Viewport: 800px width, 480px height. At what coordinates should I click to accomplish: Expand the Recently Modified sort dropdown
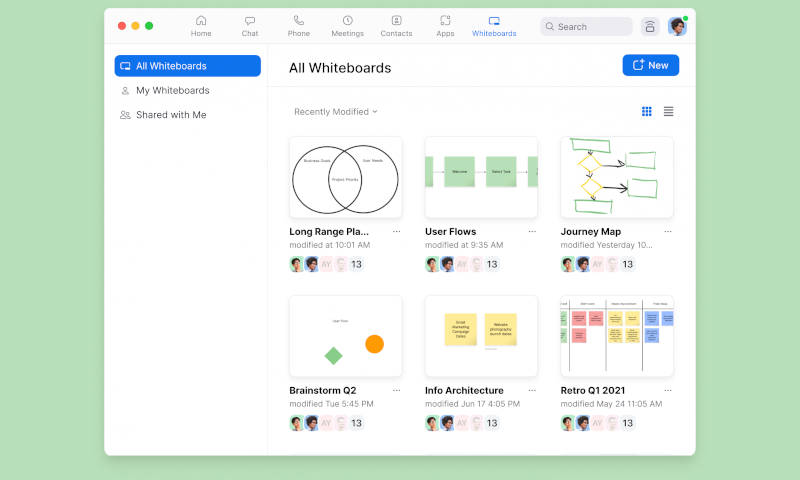tap(336, 112)
